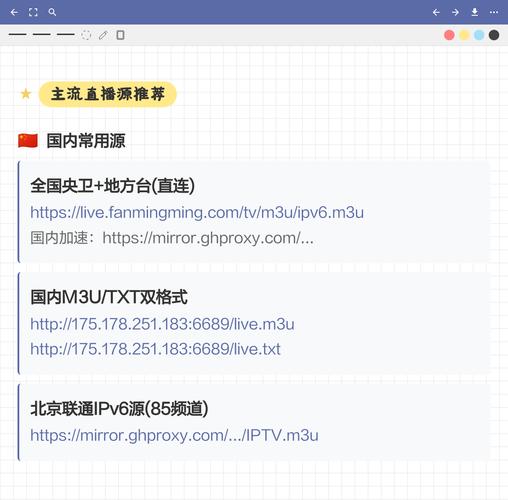
Task: Click the 北京联通IPv6源(85频道) card title
Action: click(119, 408)
